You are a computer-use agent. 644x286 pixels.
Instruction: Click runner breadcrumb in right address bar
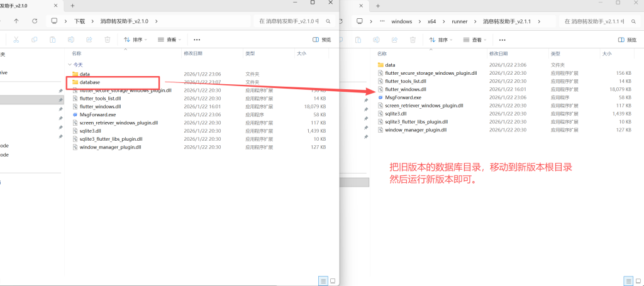click(459, 21)
